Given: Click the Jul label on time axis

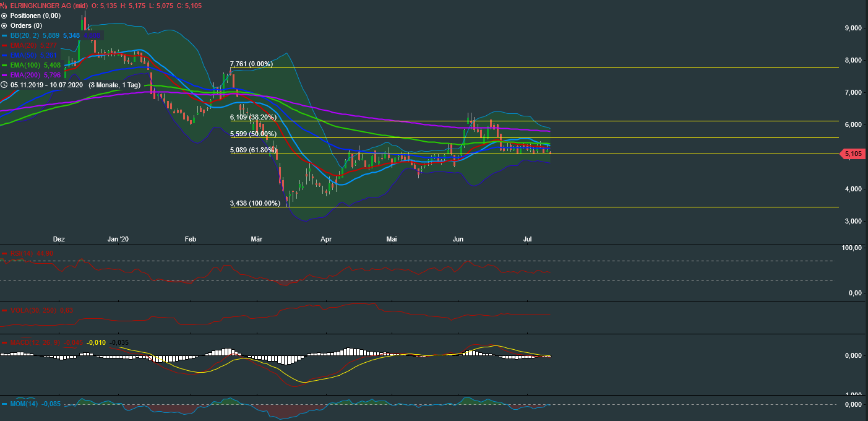Looking at the screenshot, I should pyautogui.click(x=528, y=238).
